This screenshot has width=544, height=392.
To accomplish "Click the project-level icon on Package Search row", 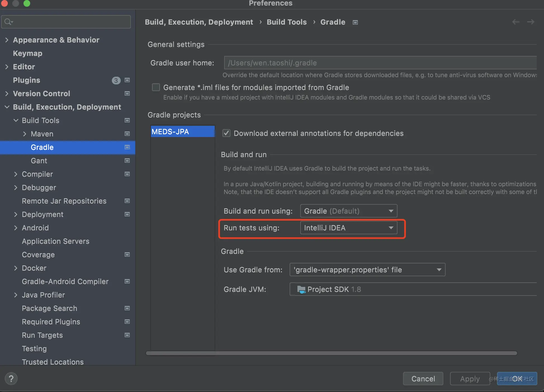I will pos(127,308).
